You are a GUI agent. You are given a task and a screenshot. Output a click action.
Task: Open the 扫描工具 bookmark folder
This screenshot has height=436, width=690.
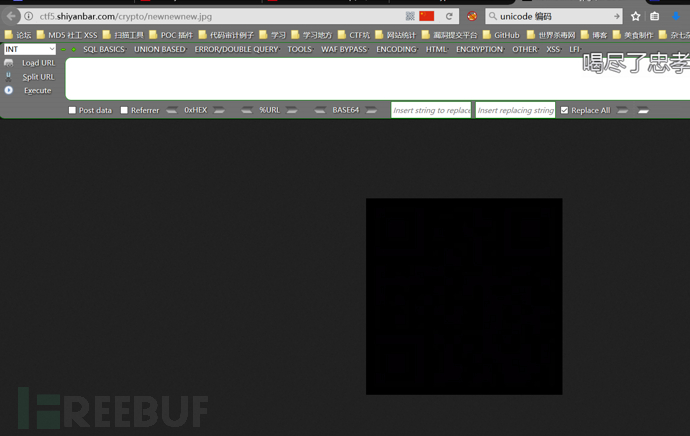tap(123, 35)
